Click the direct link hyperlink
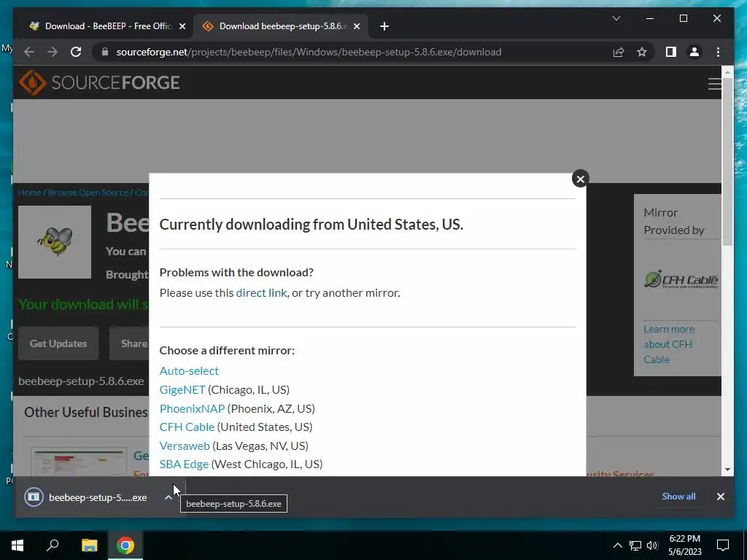 click(261, 293)
